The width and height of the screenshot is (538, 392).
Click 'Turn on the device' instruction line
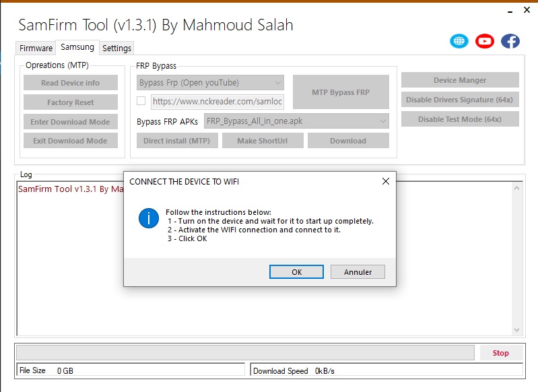coord(271,221)
